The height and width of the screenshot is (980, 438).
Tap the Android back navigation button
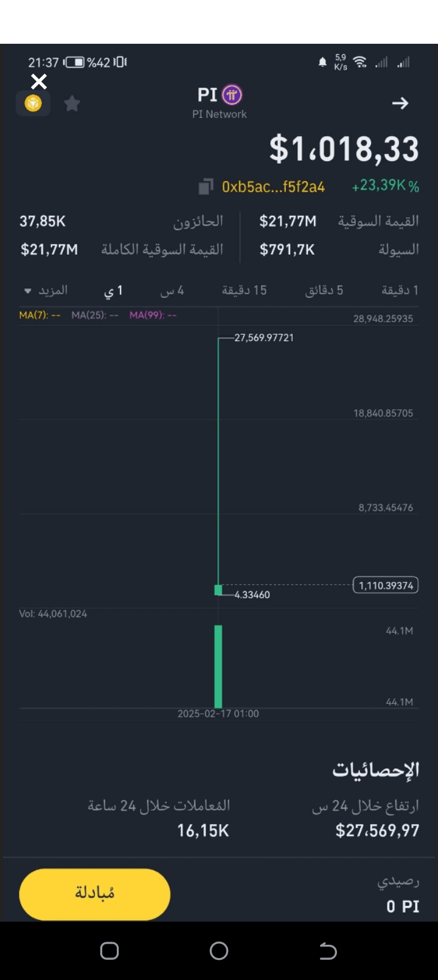click(328, 951)
